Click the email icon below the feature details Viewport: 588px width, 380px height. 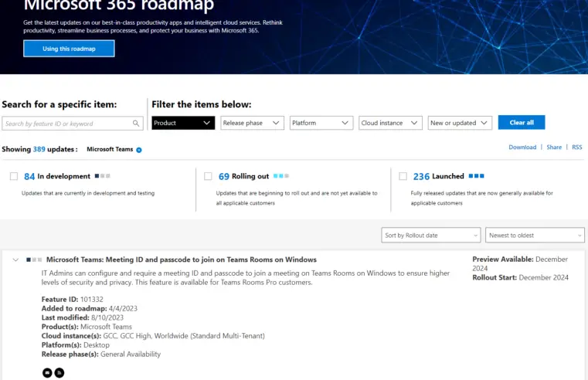point(47,372)
